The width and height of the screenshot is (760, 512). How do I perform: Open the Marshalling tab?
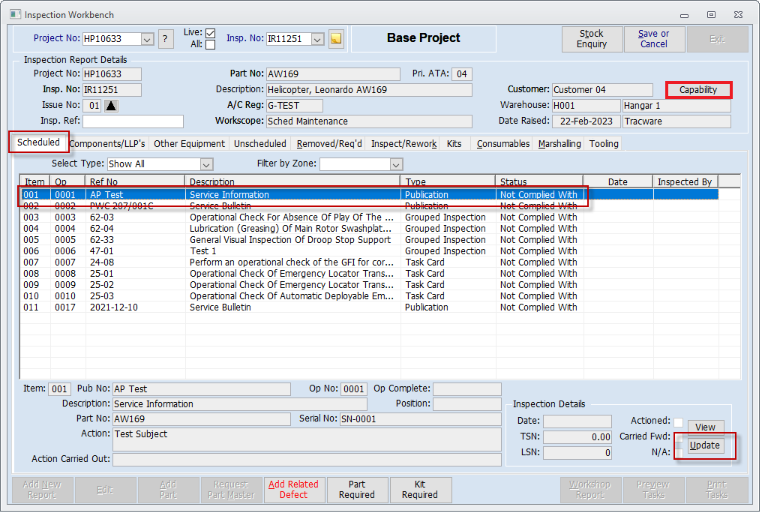[x=559, y=144]
